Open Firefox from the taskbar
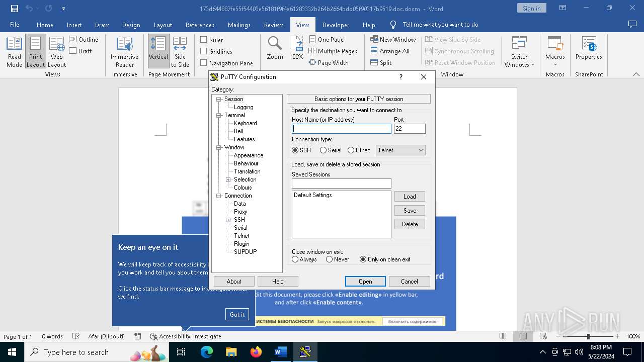The image size is (644, 362). click(256, 352)
